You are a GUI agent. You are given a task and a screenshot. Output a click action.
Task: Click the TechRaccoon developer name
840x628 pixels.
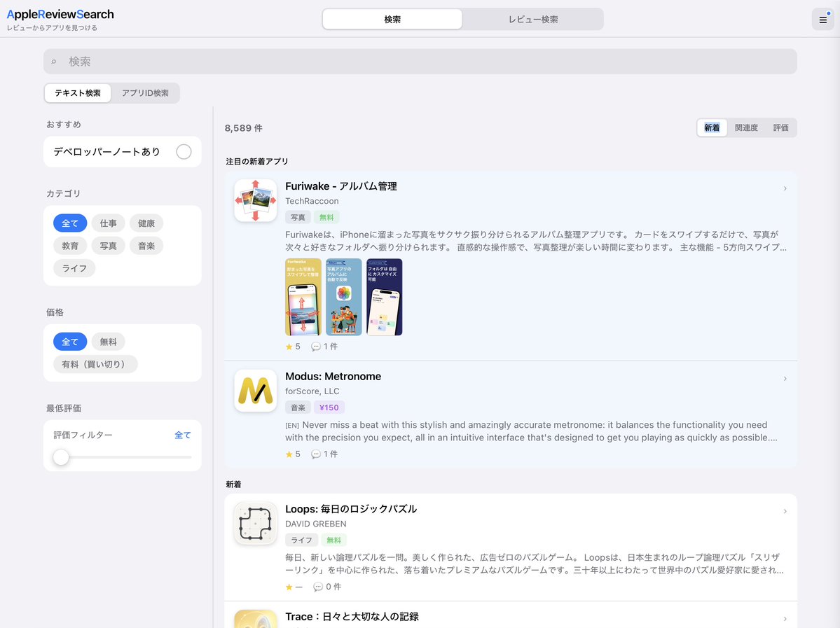pyautogui.click(x=312, y=202)
